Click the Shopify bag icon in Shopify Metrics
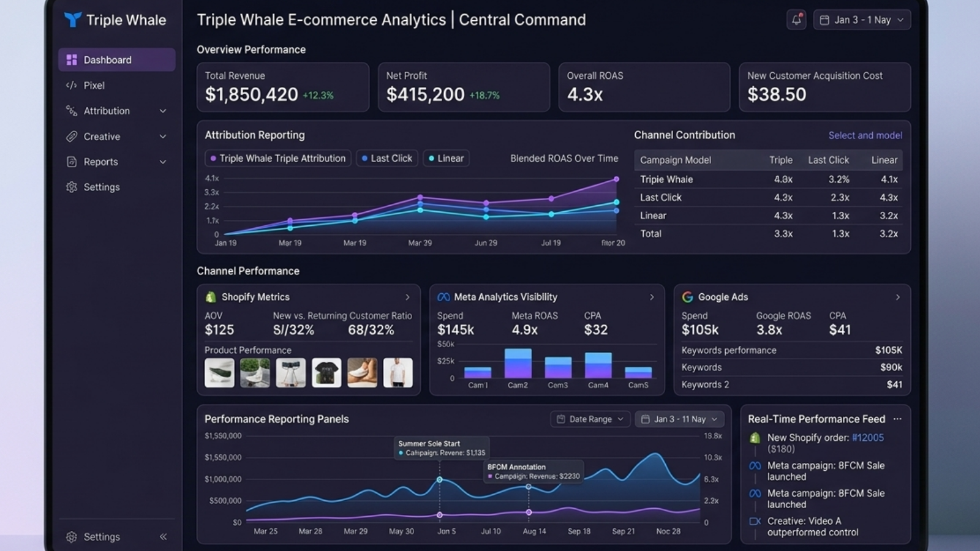 (x=211, y=297)
